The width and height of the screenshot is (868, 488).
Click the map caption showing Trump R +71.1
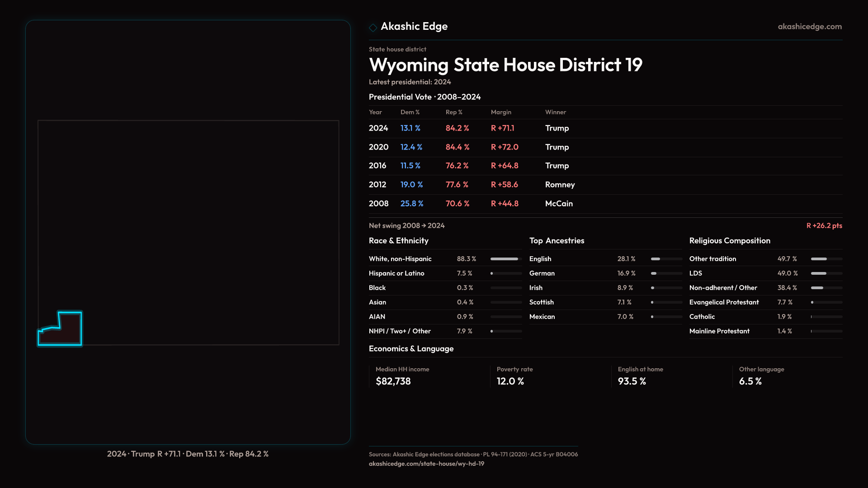[188, 454]
